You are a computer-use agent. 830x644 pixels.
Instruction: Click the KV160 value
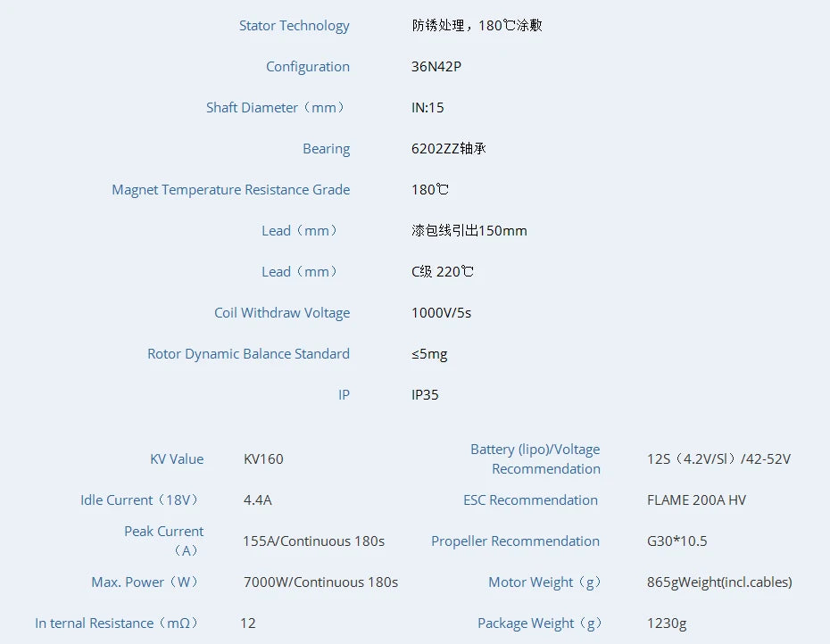263,459
